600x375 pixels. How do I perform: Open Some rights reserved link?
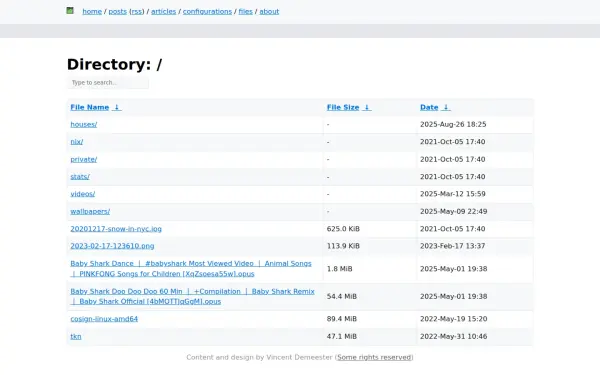click(374, 357)
